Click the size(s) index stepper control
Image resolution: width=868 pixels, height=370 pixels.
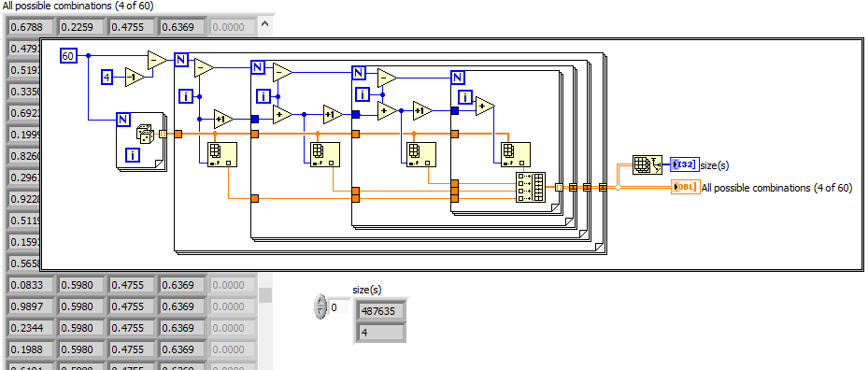pyautogui.click(x=320, y=306)
